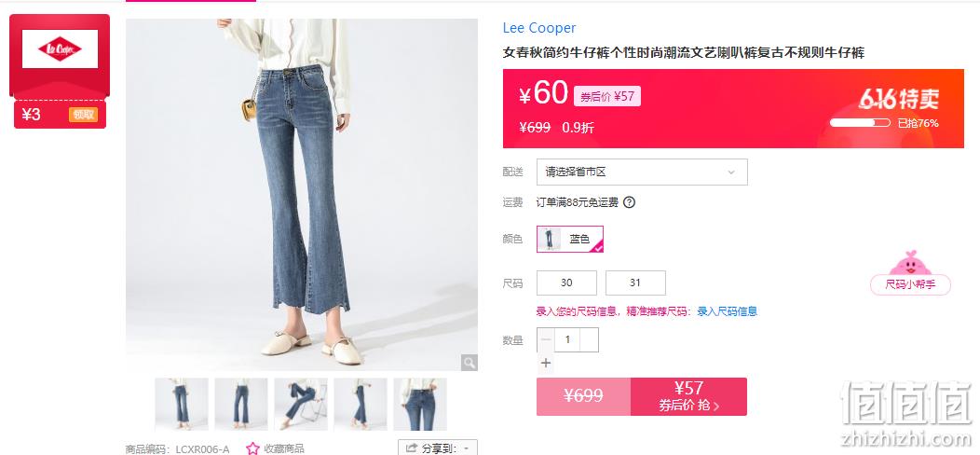This screenshot has width=980, height=455.
Task: Claim the ¥3 coupon with 领取
Action: [x=84, y=115]
